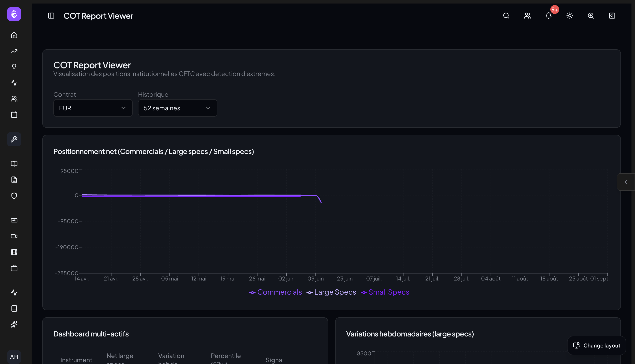
Task: Open the video camera sidebar icon
Action: pos(14,236)
